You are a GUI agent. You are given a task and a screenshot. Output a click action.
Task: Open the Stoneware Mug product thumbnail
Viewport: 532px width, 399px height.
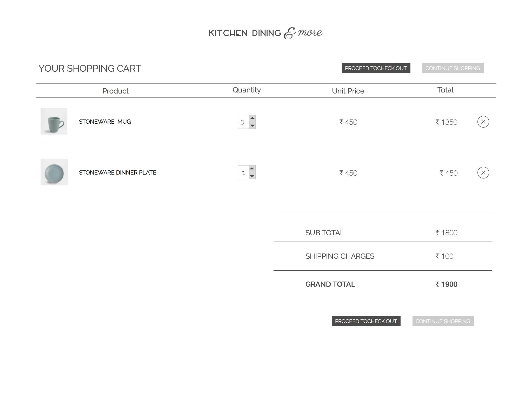[54, 121]
